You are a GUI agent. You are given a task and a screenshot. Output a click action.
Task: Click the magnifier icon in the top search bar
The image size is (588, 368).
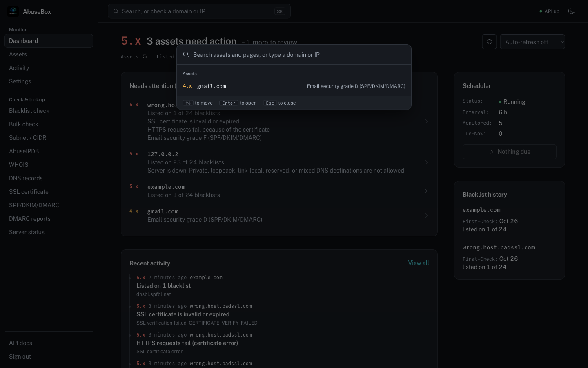pyautogui.click(x=116, y=11)
